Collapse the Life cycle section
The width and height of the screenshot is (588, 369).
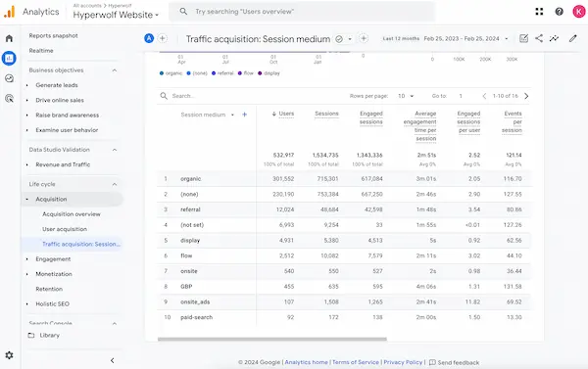(115, 184)
